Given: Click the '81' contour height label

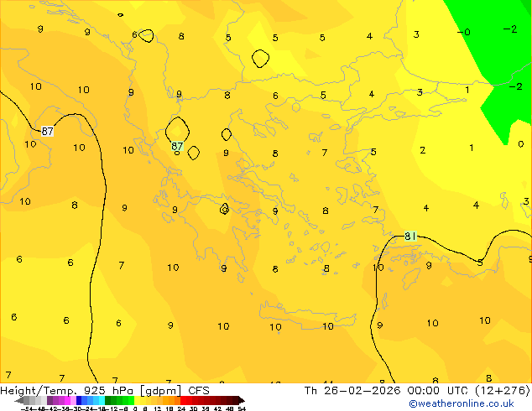Looking at the screenshot, I should coord(410,236).
